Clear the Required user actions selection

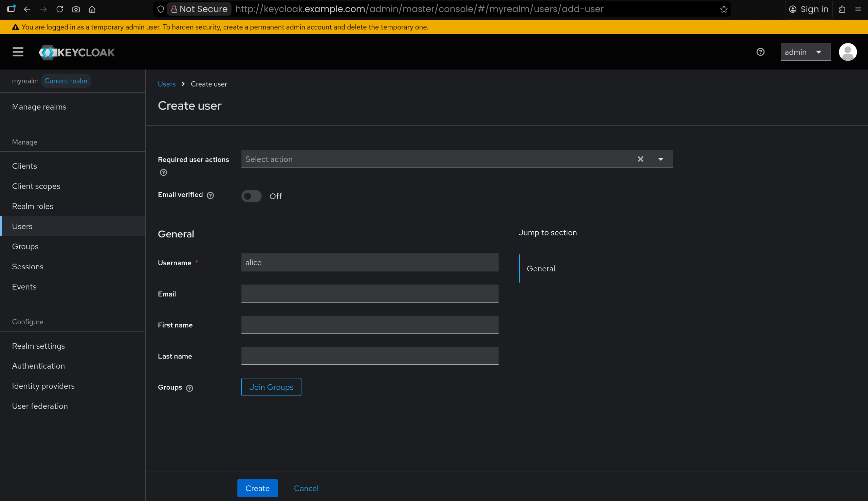point(640,159)
